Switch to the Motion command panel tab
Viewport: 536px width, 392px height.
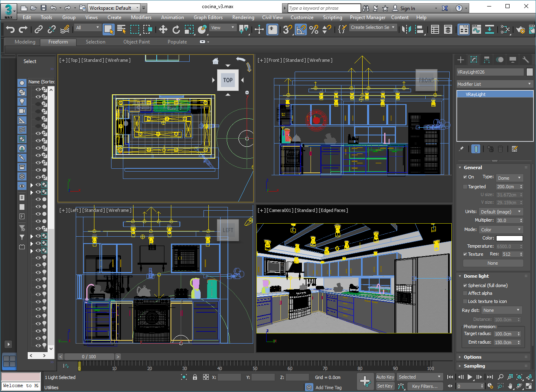coord(500,60)
